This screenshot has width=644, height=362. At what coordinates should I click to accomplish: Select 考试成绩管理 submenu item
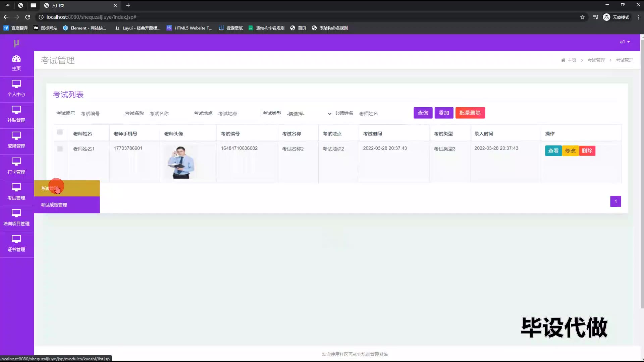[x=54, y=205]
